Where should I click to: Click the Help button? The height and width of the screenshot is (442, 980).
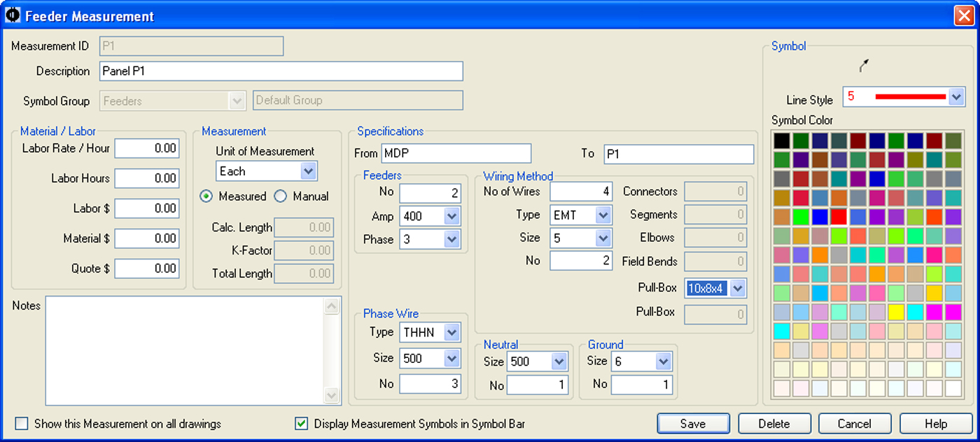pyautogui.click(x=936, y=423)
